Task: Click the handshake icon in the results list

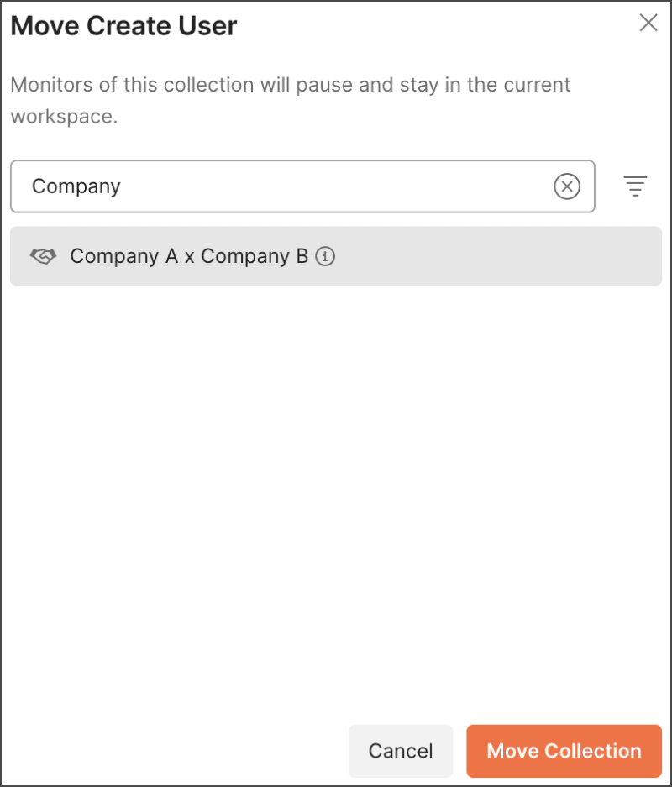Action: [x=42, y=255]
